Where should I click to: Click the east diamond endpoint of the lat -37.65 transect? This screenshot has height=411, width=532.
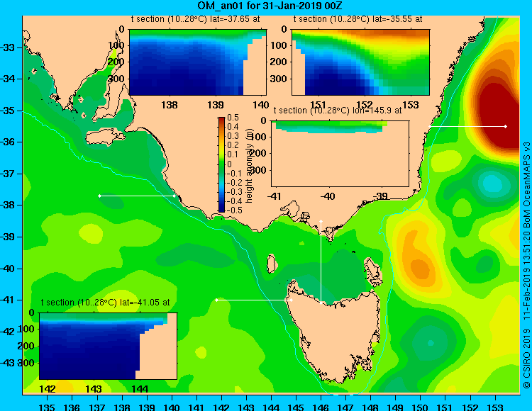tap(174, 196)
